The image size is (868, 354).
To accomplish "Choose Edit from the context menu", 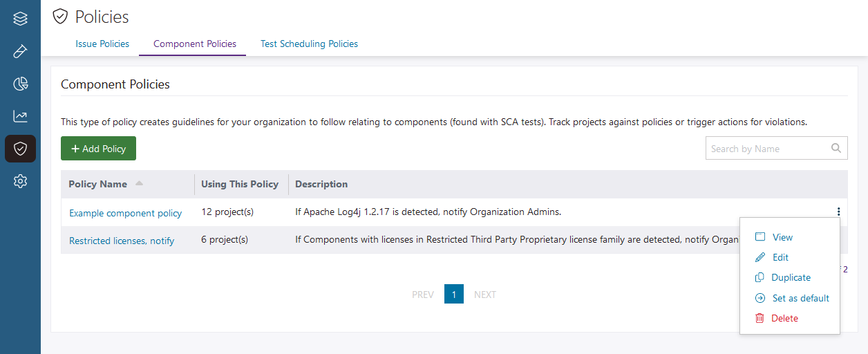I will (x=780, y=257).
